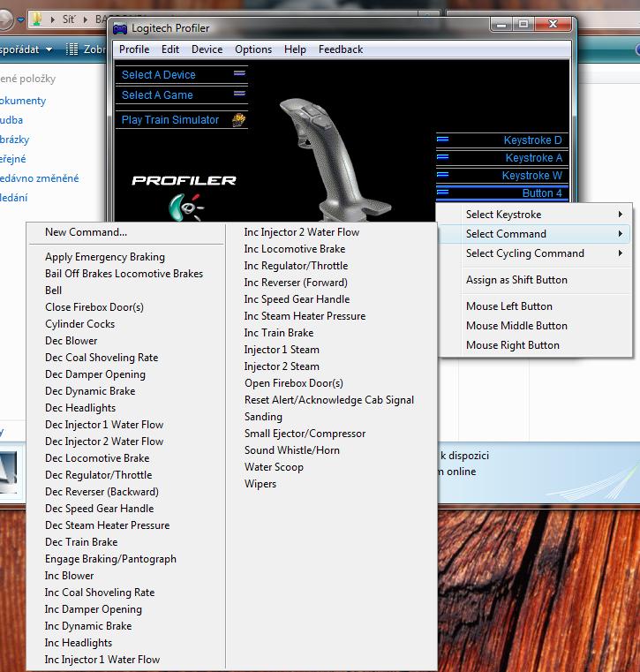Select Inc Coal Shoveling Rate command

pyautogui.click(x=100, y=593)
